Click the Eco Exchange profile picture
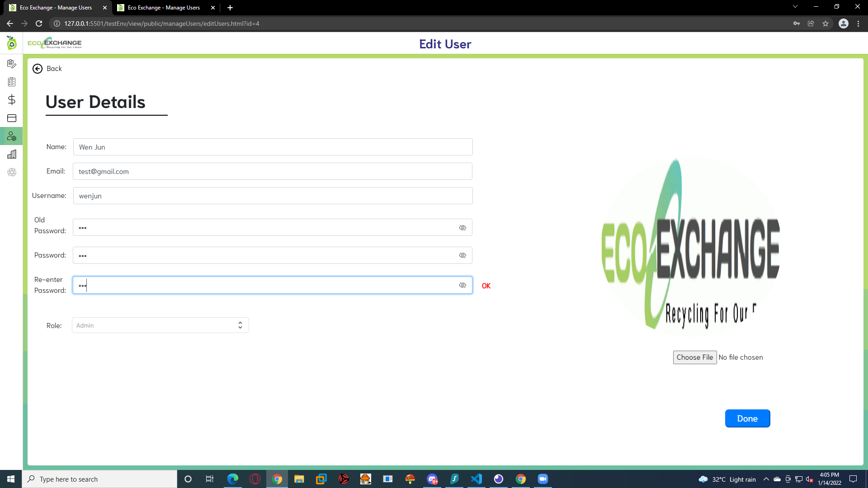 (690, 246)
